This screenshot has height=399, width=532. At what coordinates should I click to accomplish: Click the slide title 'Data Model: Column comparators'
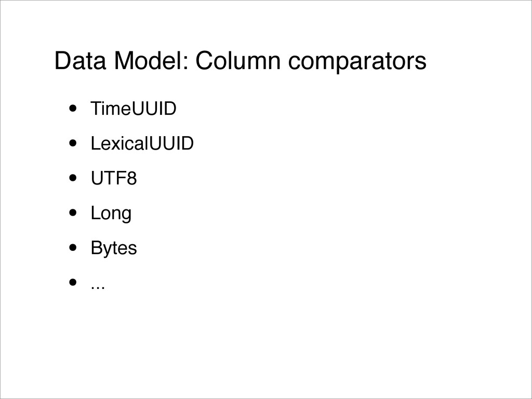click(x=240, y=61)
